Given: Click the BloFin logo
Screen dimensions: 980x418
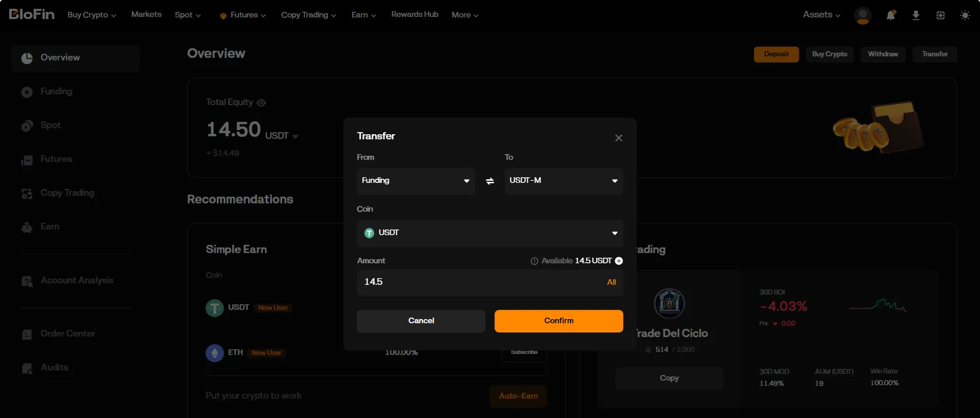Looking at the screenshot, I should pos(32,14).
